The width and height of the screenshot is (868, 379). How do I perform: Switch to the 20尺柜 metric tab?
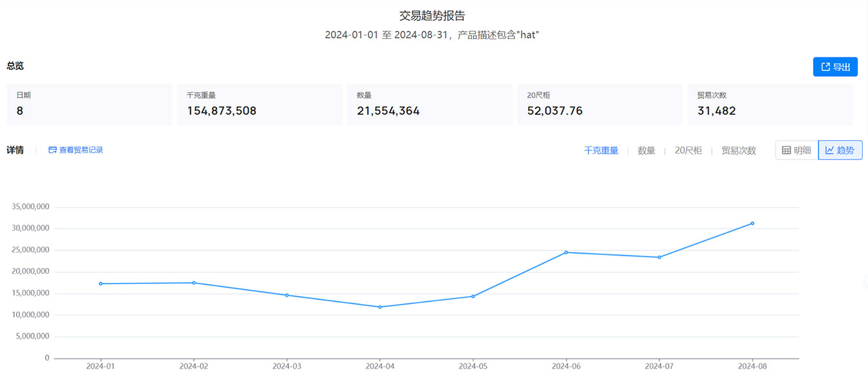click(x=688, y=150)
